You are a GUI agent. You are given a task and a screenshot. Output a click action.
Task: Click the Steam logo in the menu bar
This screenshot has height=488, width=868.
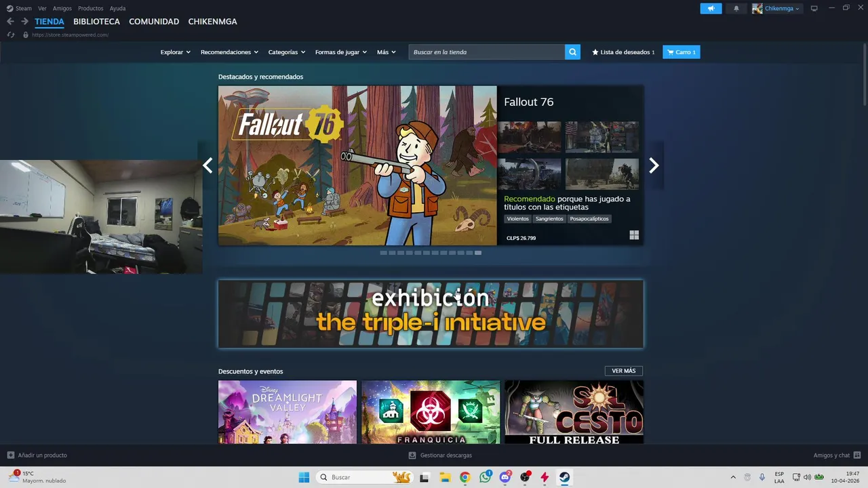9,9
